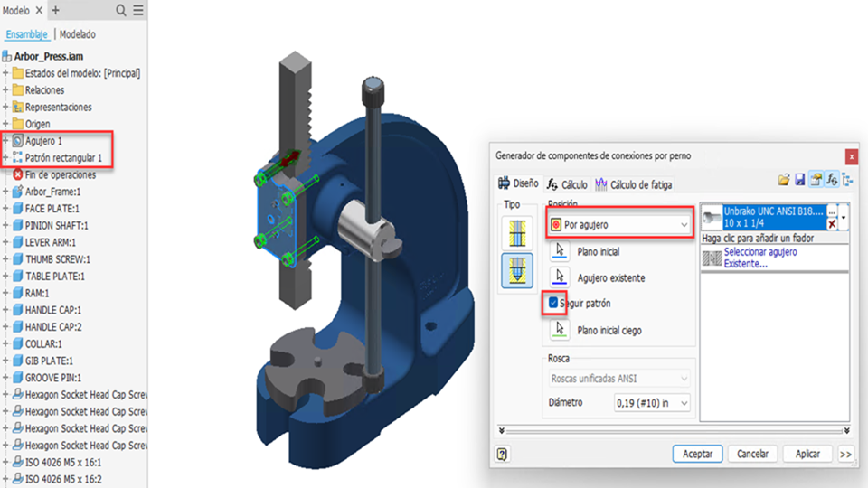The height and width of the screenshot is (488, 868).
Task: Select the TABLE PLATE:1 part icon
Action: coord(18,277)
